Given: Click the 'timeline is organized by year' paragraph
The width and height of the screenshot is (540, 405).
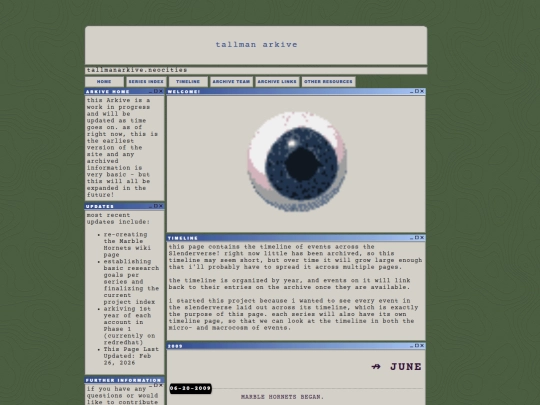Looking at the screenshot, I should pyautogui.click(x=289, y=284).
